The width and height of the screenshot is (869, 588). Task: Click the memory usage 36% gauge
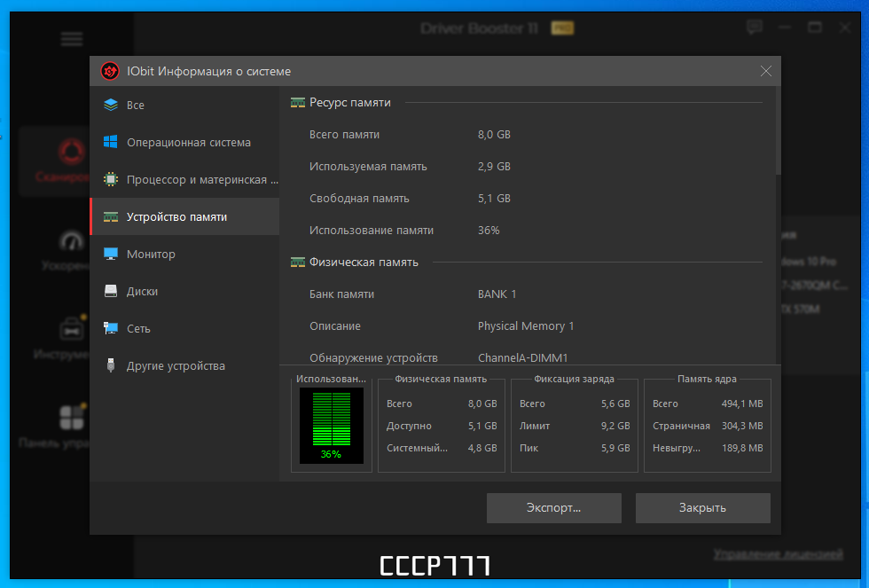pyautogui.click(x=332, y=425)
